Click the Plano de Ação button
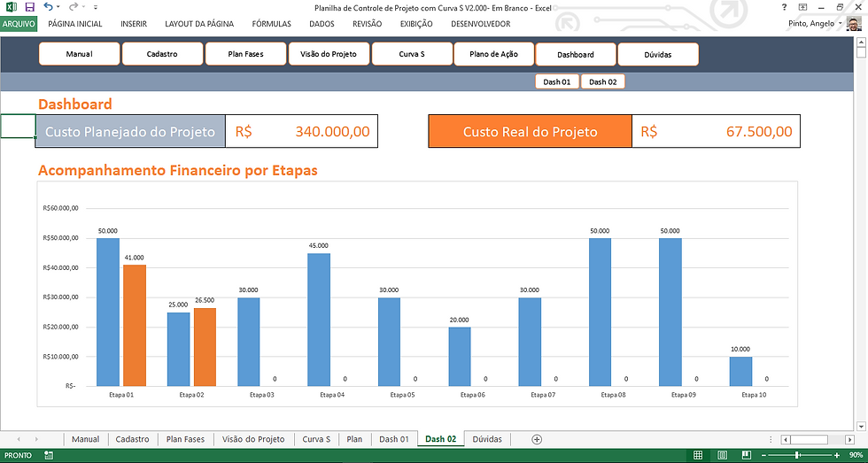The height and width of the screenshot is (463, 868). coord(494,54)
